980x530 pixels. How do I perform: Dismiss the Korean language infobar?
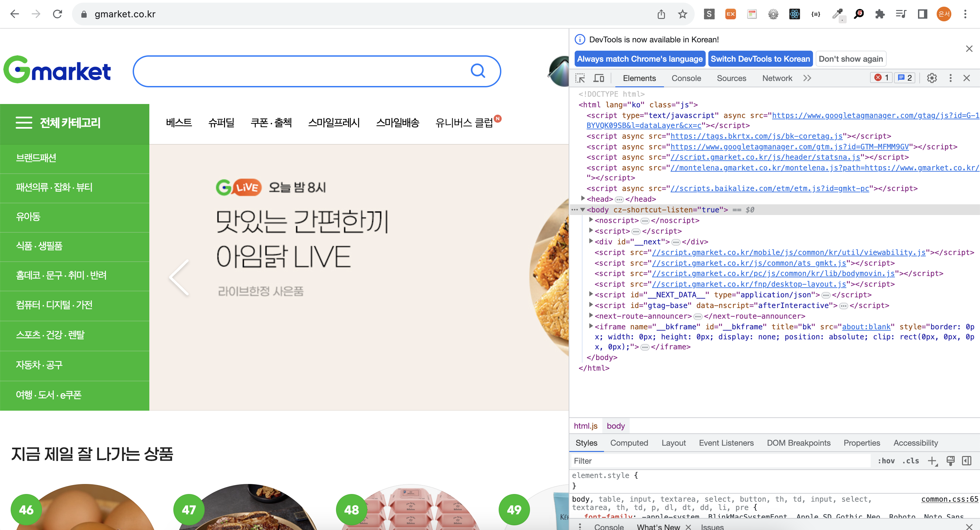pos(969,49)
